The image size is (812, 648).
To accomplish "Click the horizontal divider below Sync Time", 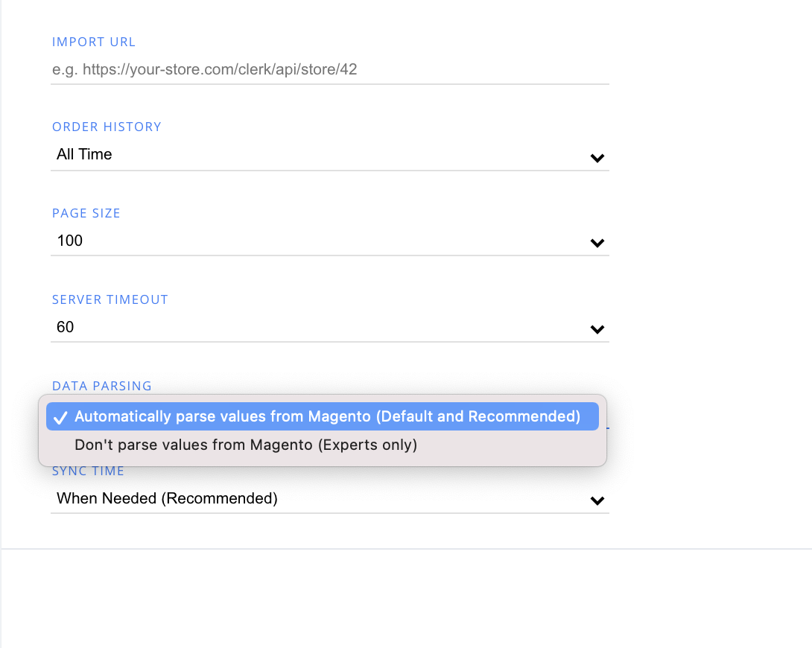I will [406, 549].
